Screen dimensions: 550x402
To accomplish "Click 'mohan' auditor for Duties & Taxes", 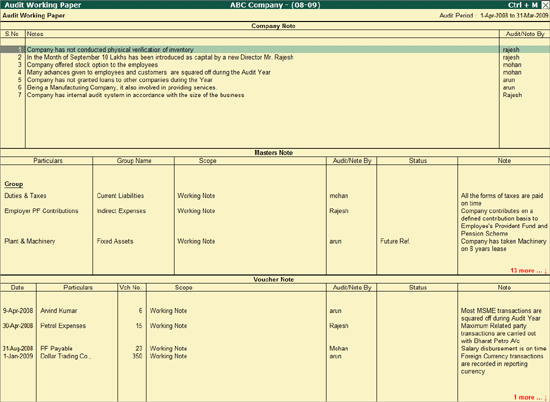I will click(338, 196).
